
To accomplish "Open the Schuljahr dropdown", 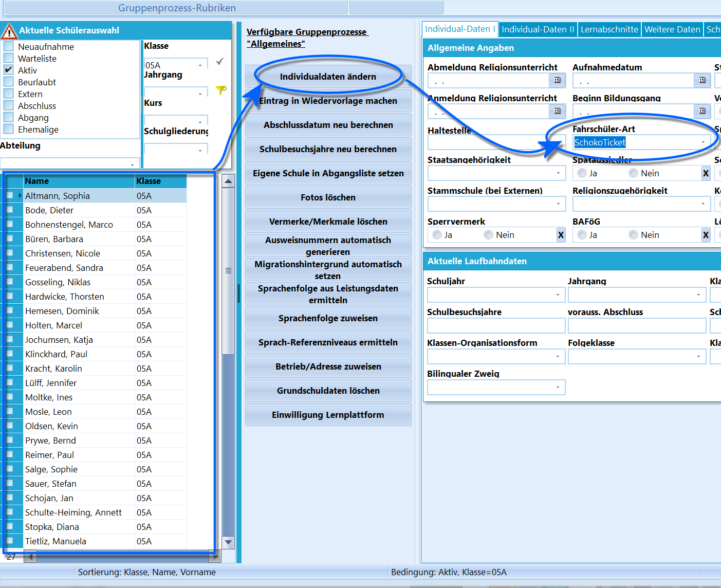I will [558, 295].
